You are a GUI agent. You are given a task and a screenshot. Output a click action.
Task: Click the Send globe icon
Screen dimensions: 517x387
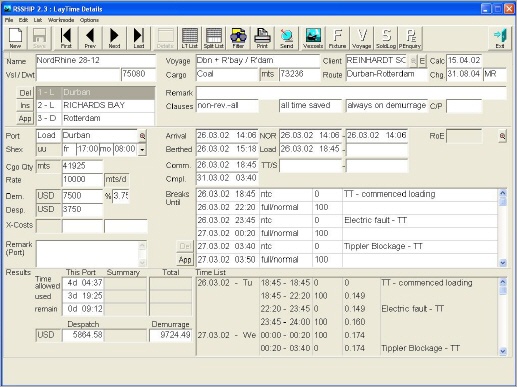coord(287,38)
